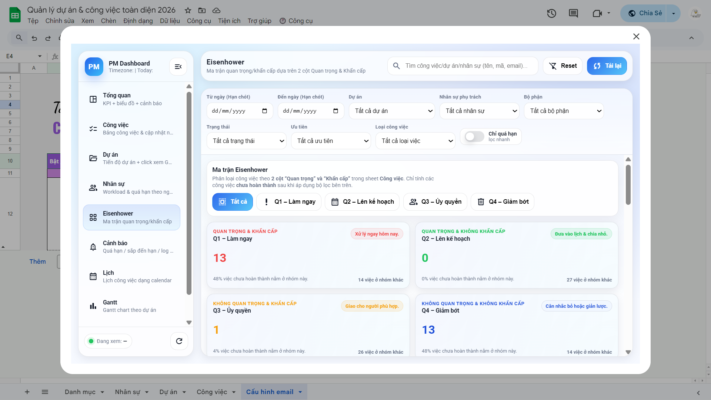Screen dimensions: 711x400
Task: Open the Lịch calendar view
Action: [130, 275]
